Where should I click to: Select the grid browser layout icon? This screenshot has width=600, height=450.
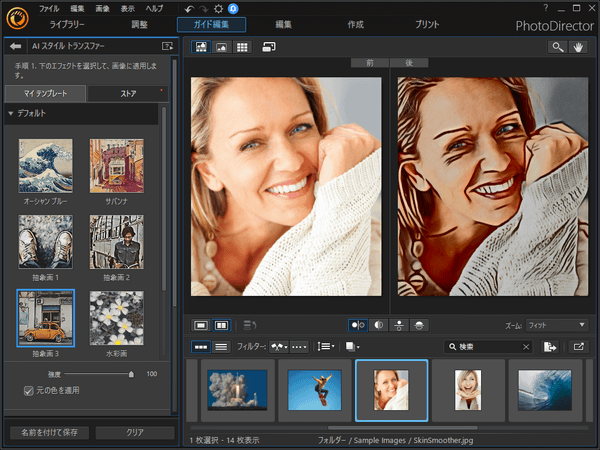(x=242, y=47)
